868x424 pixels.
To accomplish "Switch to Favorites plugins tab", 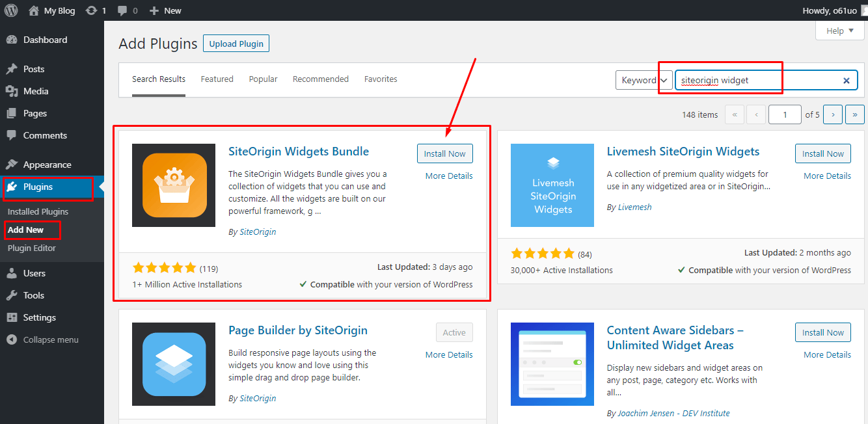I will tap(381, 79).
